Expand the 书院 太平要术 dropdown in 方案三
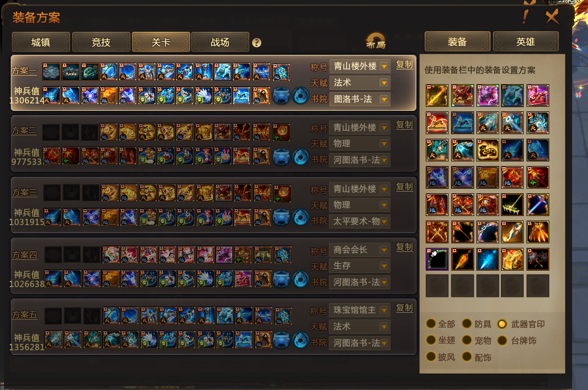The height and width of the screenshot is (390, 588). 360,221
